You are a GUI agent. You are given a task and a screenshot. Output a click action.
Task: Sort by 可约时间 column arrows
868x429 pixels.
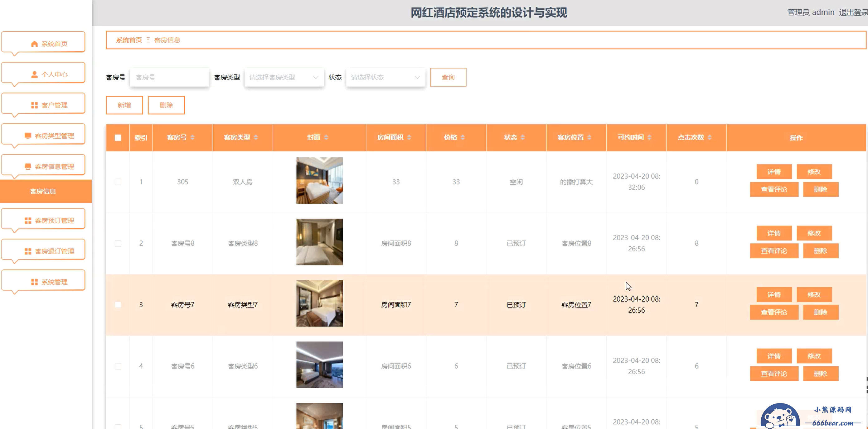pos(649,137)
